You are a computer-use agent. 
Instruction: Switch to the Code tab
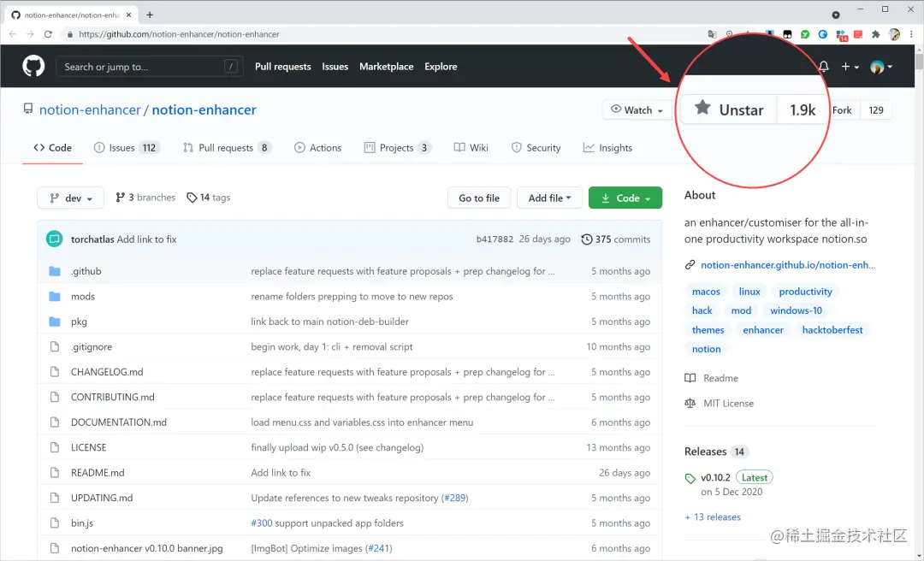coord(52,148)
